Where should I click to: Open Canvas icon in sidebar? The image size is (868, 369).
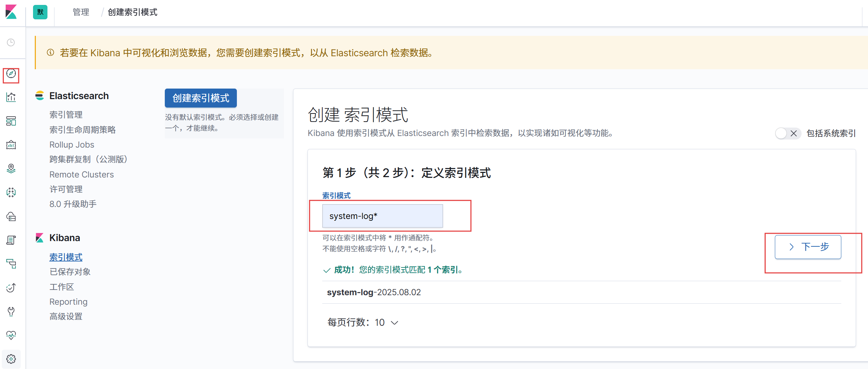click(11, 145)
